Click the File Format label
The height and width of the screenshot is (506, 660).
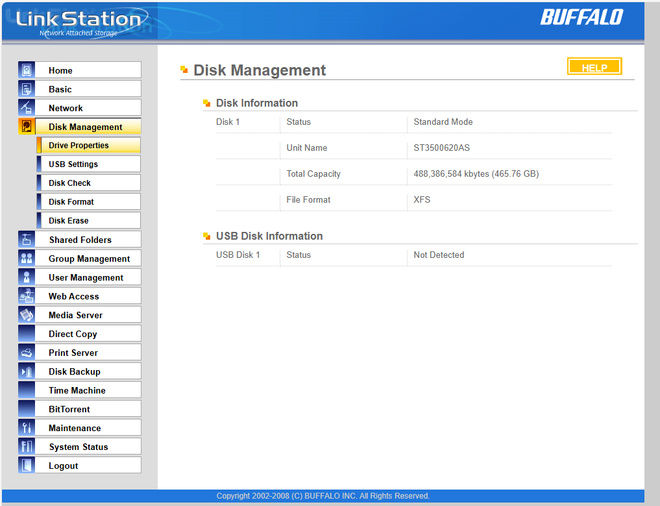[x=308, y=200]
